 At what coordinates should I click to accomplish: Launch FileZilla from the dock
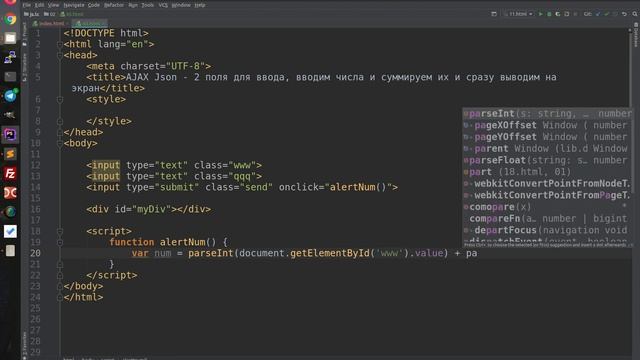coord(10,173)
